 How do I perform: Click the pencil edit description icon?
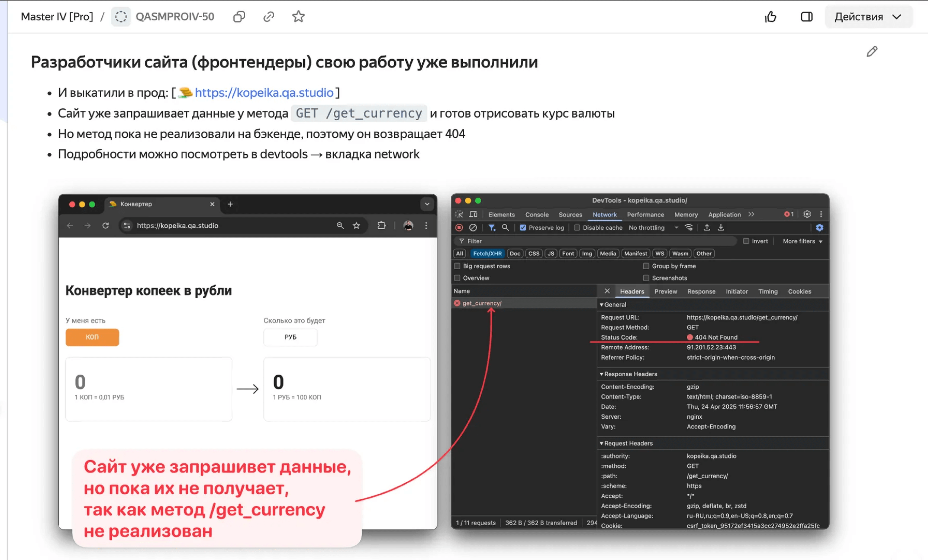pyautogui.click(x=872, y=51)
